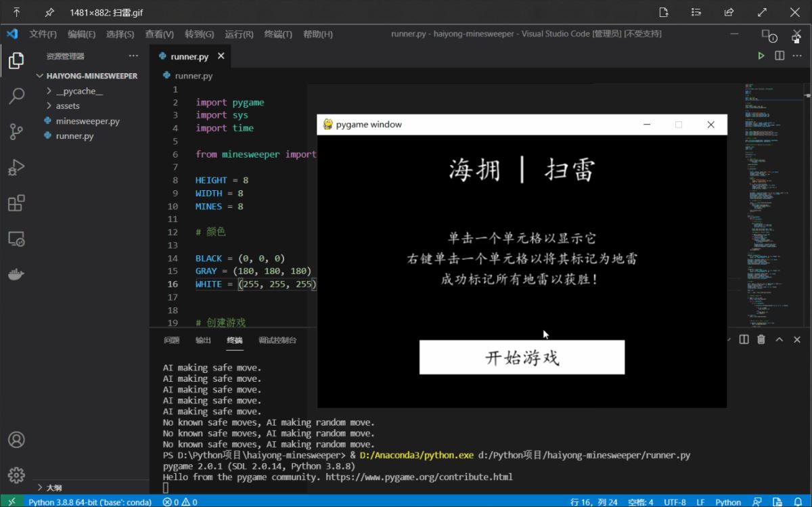This screenshot has height=507, width=812.
Task: Run the runner.py script with the green Run button
Action: pos(761,56)
